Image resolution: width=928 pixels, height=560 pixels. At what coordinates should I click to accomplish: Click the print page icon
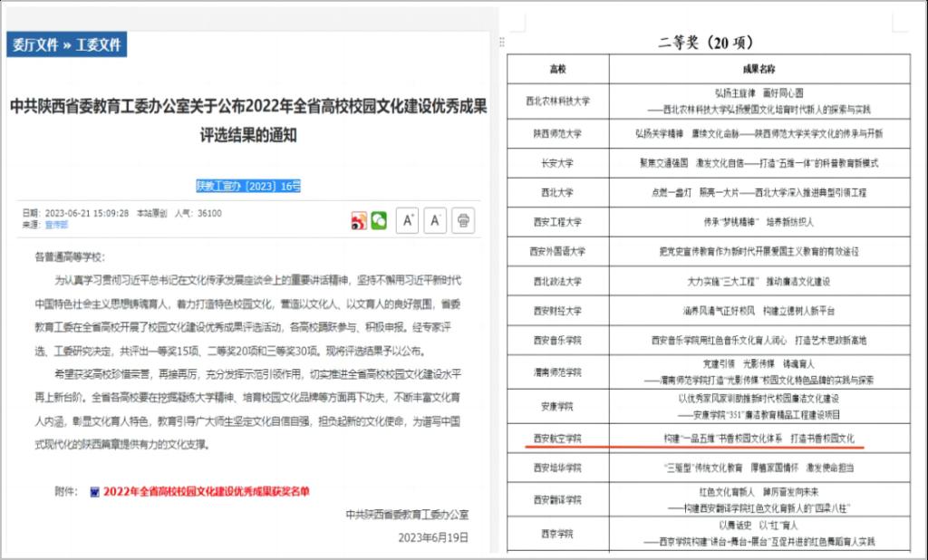pyautogui.click(x=463, y=220)
